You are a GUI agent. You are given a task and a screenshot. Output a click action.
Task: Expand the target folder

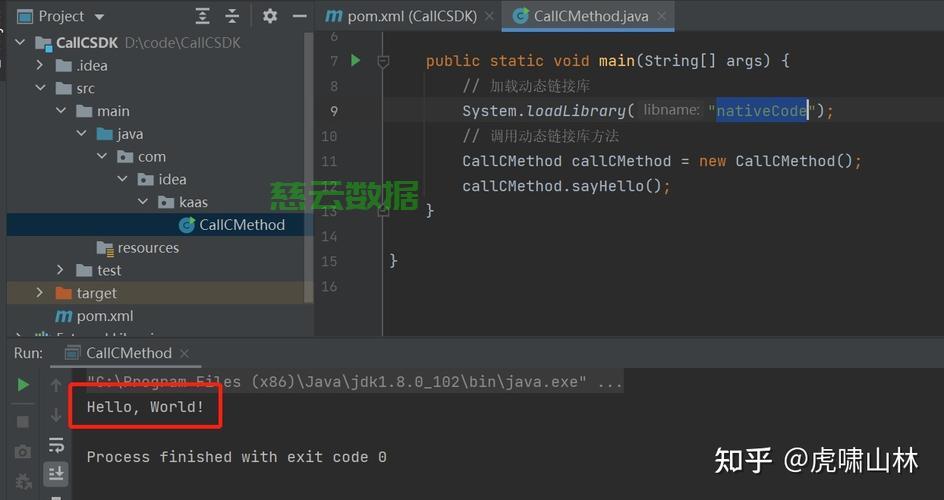click(40, 292)
